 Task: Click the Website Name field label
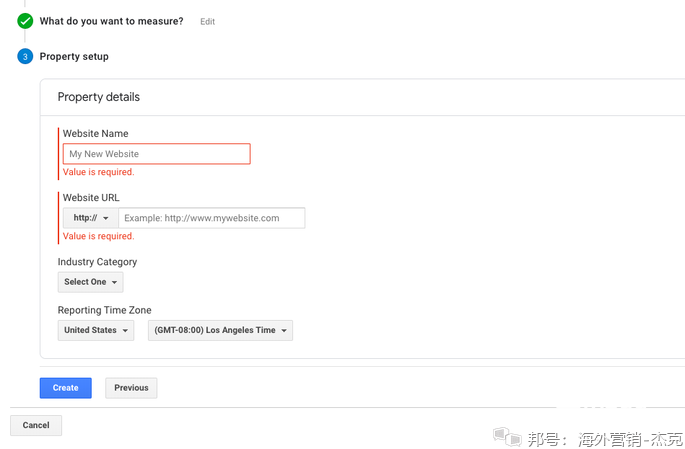[95, 134]
